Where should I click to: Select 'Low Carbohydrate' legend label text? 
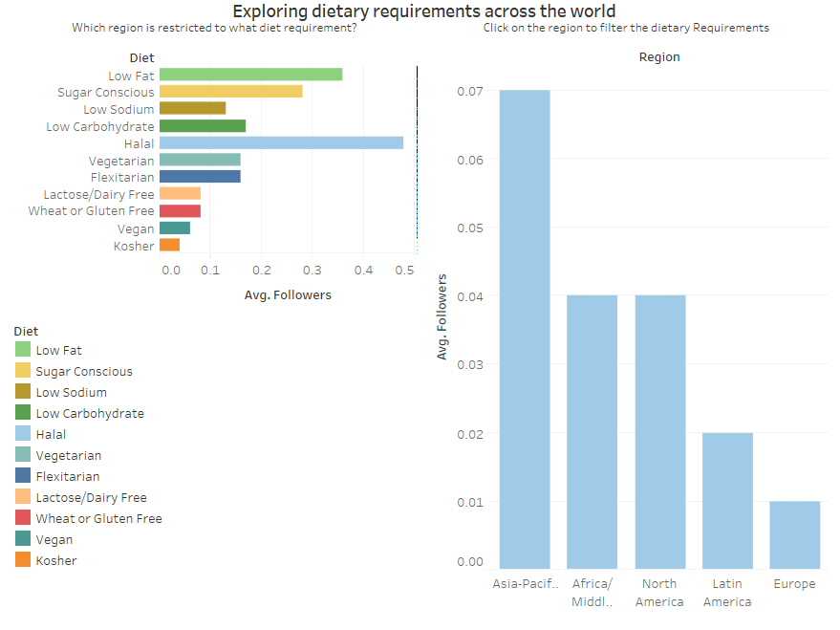90,414
